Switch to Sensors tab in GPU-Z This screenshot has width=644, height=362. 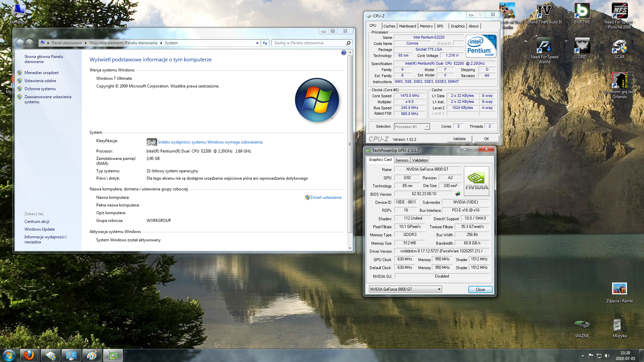[402, 160]
